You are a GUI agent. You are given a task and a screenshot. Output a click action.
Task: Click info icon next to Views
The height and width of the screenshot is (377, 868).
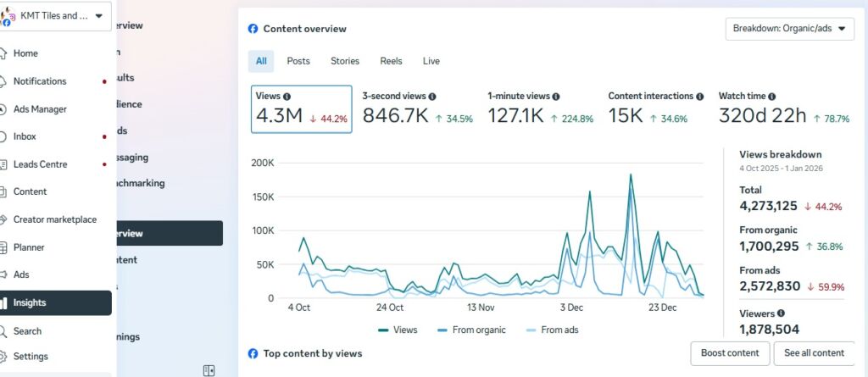pos(287,97)
